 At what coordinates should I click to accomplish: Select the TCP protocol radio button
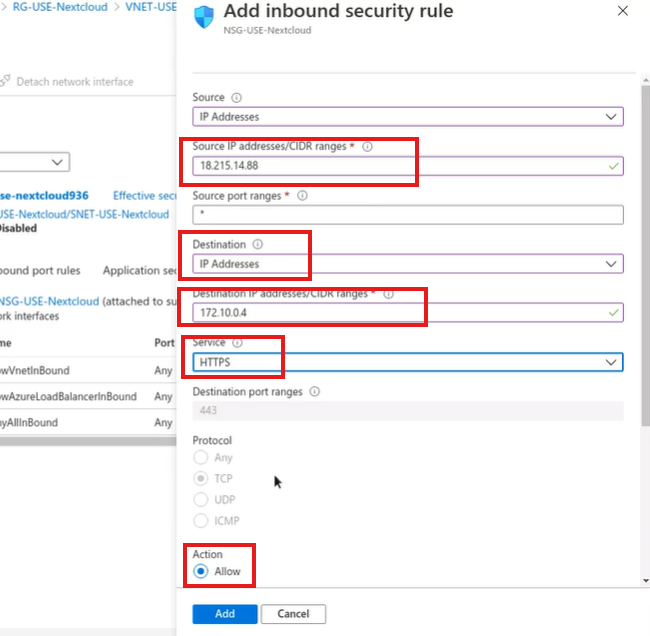(x=201, y=478)
